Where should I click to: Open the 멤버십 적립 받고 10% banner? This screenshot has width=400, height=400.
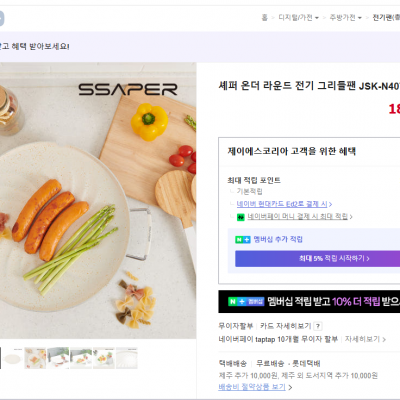coord(309,301)
